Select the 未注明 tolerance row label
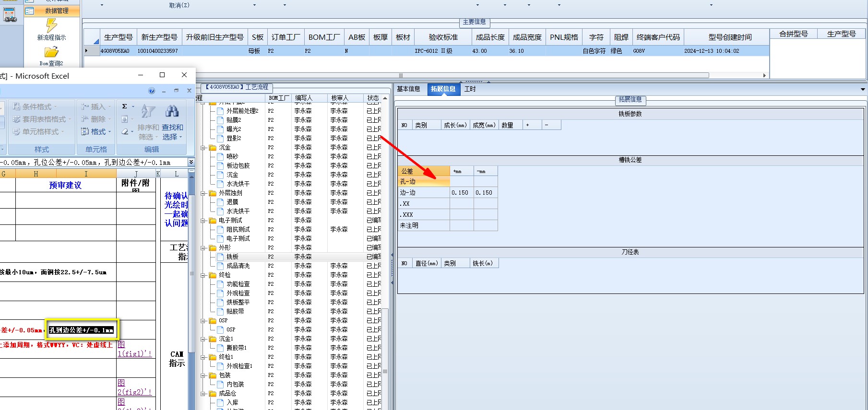The image size is (868, 410). point(424,225)
